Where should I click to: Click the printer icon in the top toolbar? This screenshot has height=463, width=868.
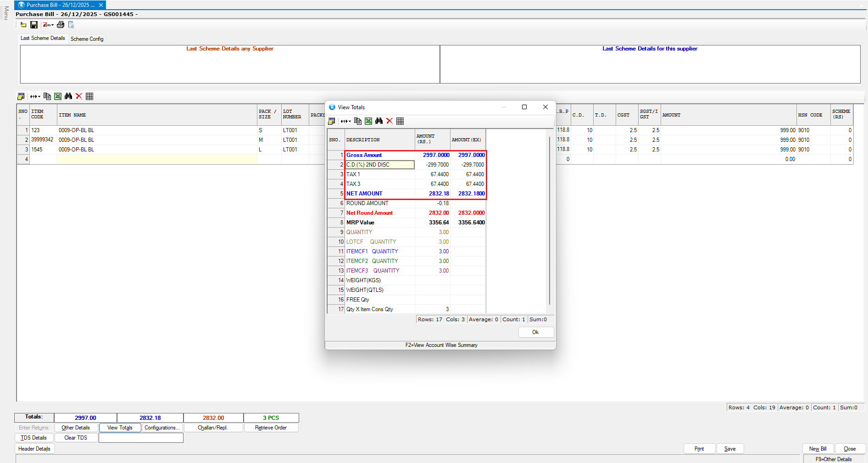pyautogui.click(x=61, y=25)
